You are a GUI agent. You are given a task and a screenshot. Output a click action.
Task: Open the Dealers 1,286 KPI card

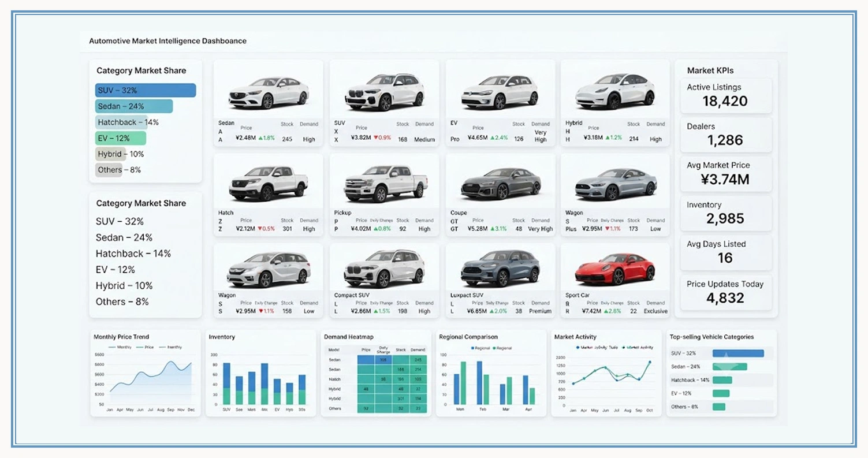[725, 134]
